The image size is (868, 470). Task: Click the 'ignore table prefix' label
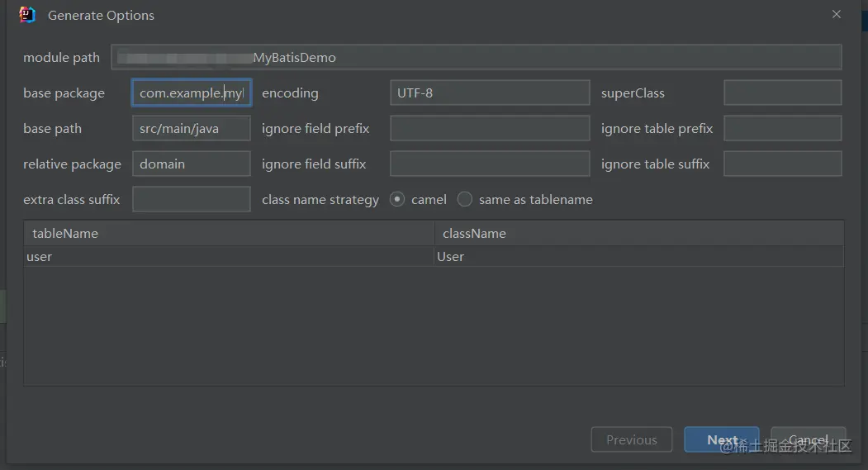(657, 128)
